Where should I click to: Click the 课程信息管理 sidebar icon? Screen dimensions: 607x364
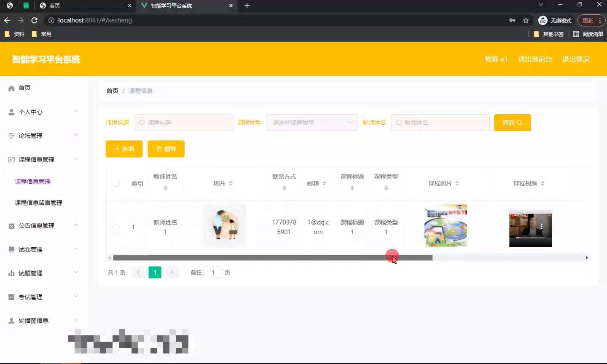coord(11,159)
